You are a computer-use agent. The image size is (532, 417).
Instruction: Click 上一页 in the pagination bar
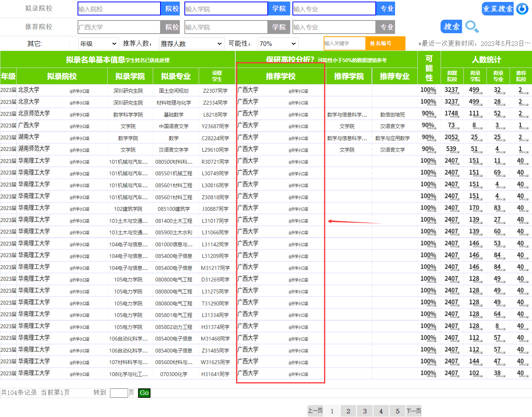click(315, 410)
